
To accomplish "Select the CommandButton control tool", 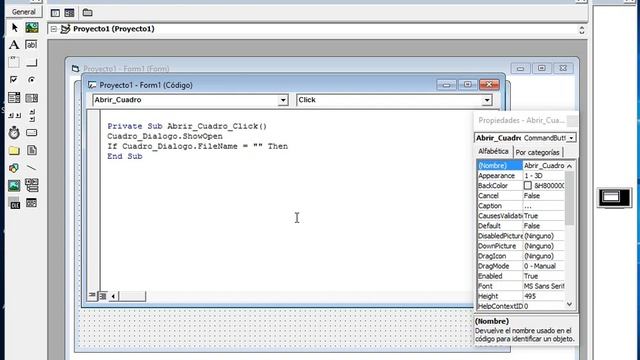I will pyautogui.click(x=32, y=62).
